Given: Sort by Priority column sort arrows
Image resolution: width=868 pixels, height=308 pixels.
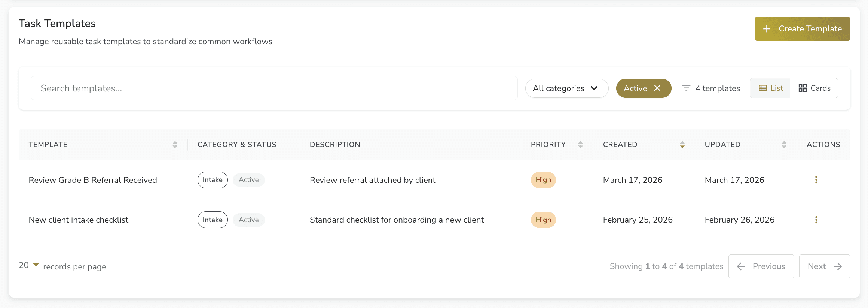Looking at the screenshot, I should [580, 145].
